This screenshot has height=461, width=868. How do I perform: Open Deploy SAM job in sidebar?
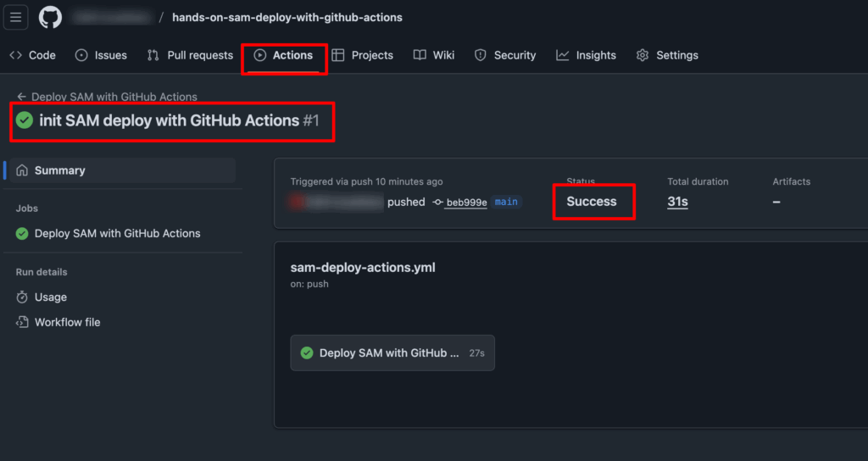point(117,233)
